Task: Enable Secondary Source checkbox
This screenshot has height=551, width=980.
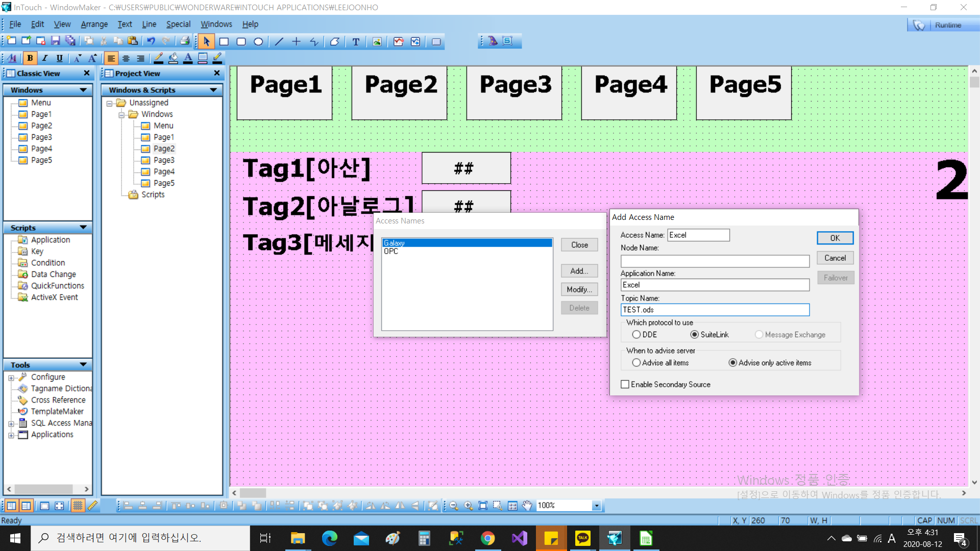Action: coord(625,384)
